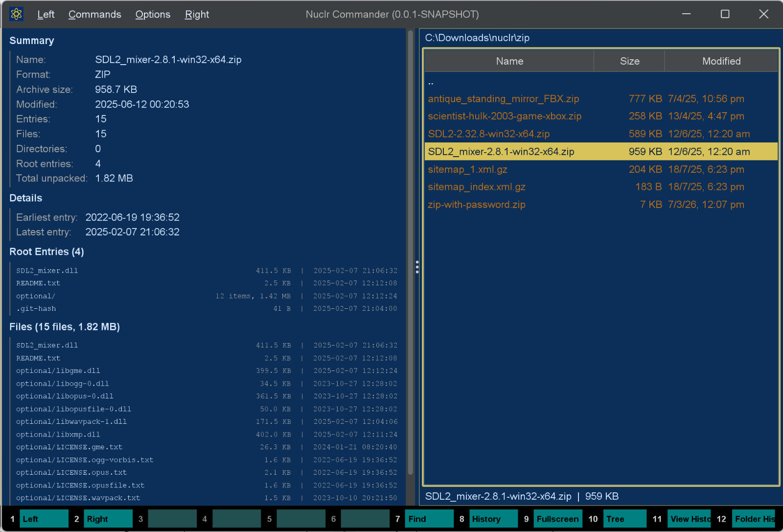
Task: Select sitemap_index.xml.gz file
Action: [x=601, y=187]
